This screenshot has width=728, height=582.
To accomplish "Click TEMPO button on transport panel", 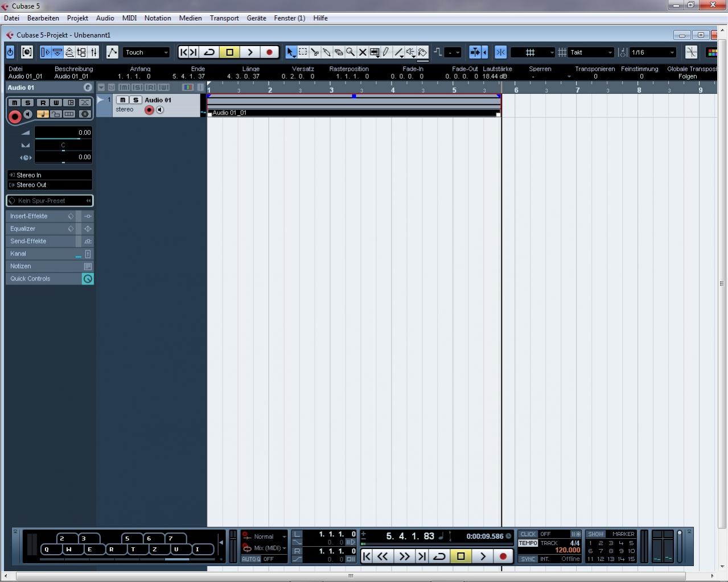I will [528, 543].
